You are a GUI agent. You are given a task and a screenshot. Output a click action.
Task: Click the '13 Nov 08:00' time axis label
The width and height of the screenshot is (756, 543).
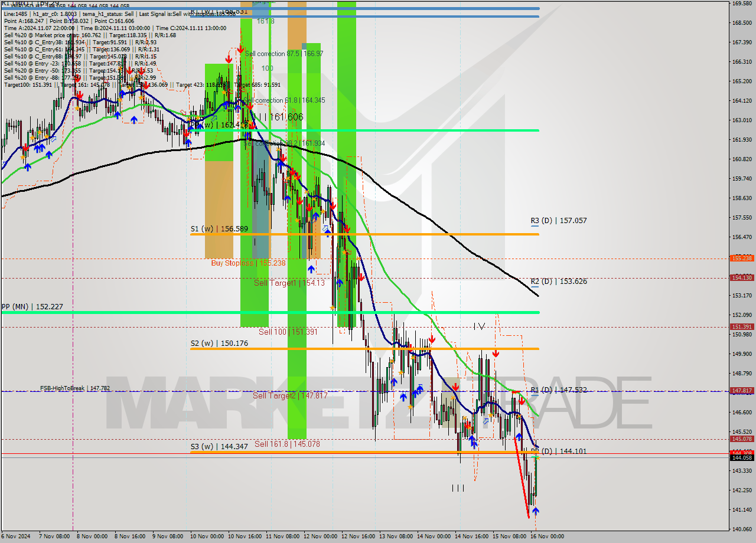coord(396,537)
